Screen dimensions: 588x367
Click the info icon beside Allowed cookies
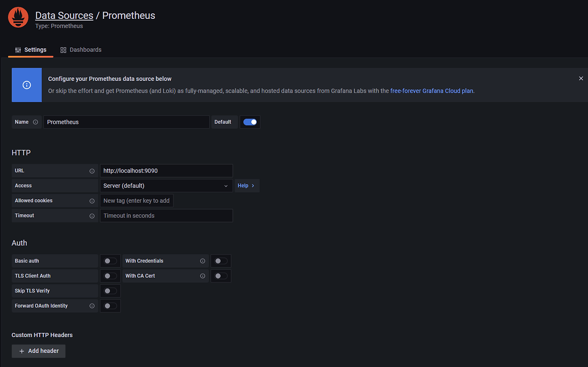click(x=92, y=201)
